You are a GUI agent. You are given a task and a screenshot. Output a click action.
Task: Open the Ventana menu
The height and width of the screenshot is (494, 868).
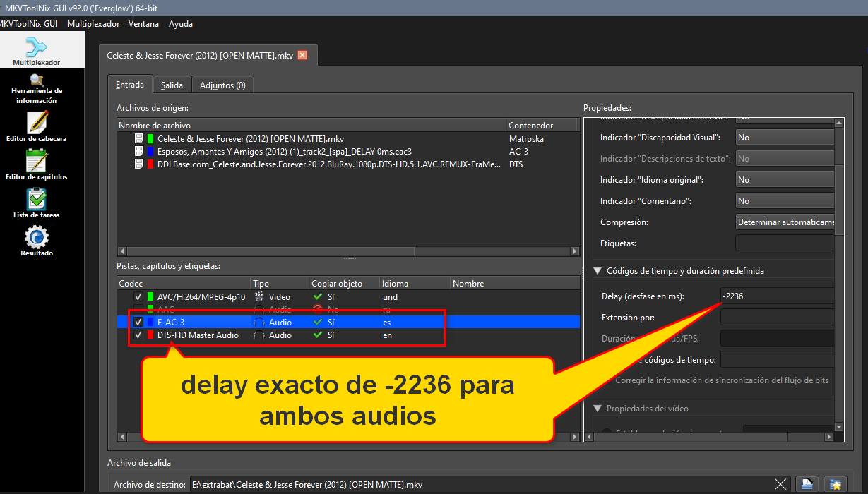[143, 24]
